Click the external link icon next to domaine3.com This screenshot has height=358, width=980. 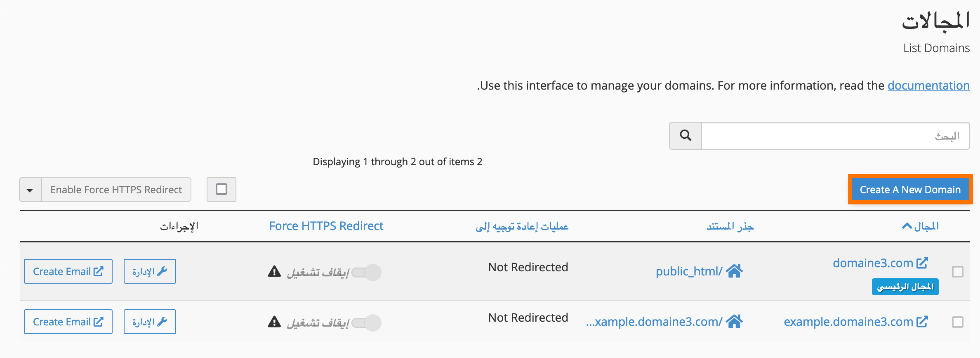pyautogui.click(x=922, y=263)
